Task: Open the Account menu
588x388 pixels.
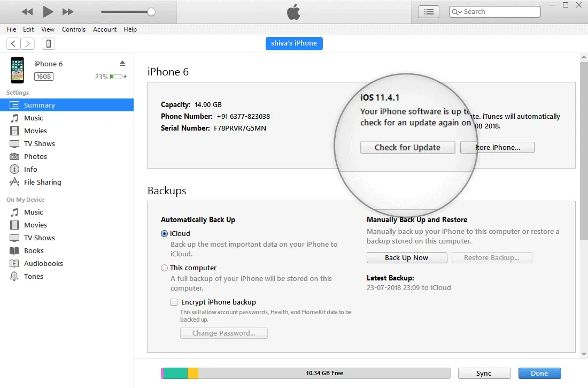Action: (x=104, y=29)
